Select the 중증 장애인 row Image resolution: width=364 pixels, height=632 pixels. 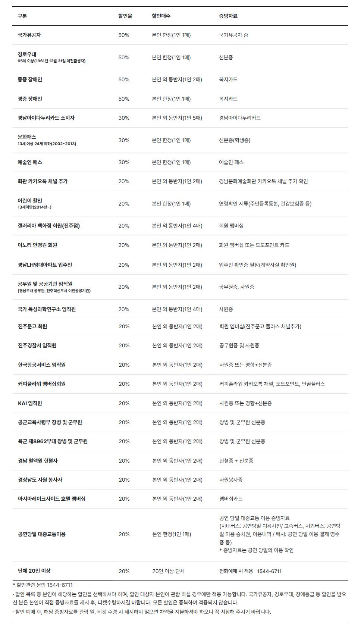point(180,79)
